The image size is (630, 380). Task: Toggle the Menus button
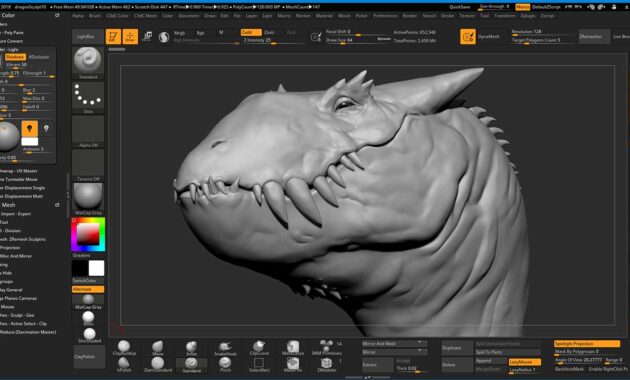(x=522, y=7)
